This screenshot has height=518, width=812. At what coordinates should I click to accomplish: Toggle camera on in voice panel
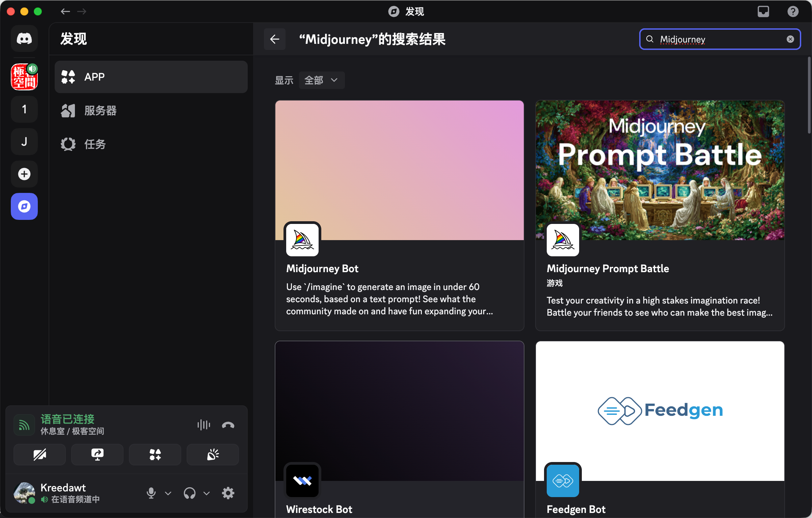tap(39, 455)
